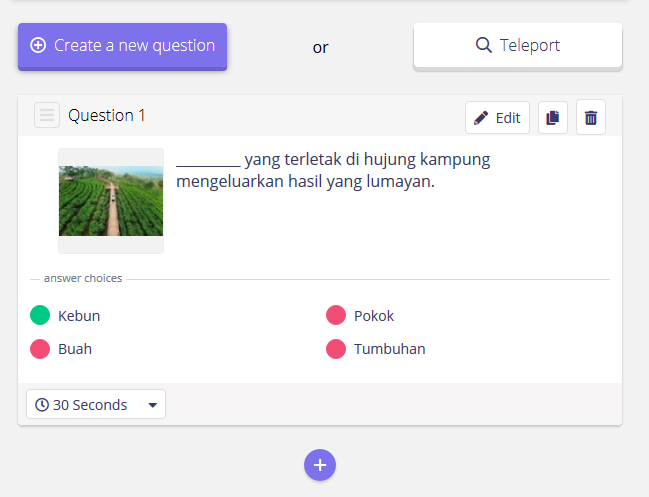Click the Create a new question button

(122, 46)
